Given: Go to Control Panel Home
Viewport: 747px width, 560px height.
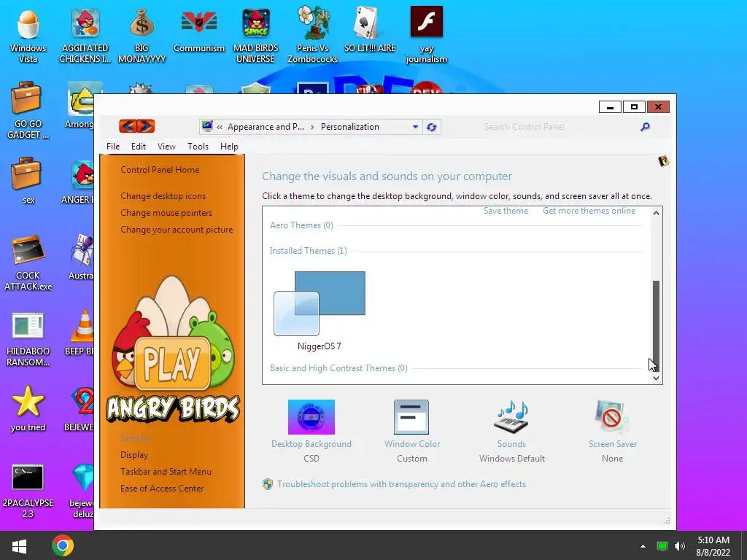Looking at the screenshot, I should click(x=160, y=170).
